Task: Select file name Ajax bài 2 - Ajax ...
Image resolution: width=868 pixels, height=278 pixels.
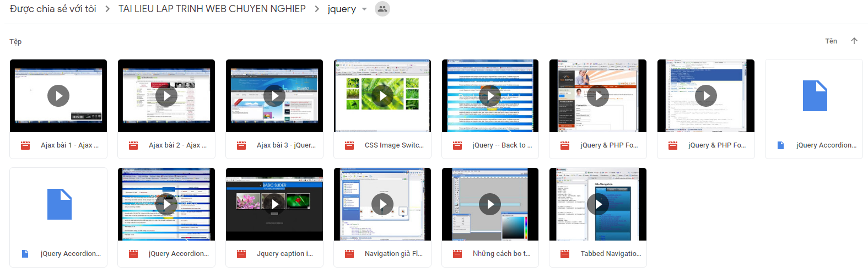Action: (177, 145)
